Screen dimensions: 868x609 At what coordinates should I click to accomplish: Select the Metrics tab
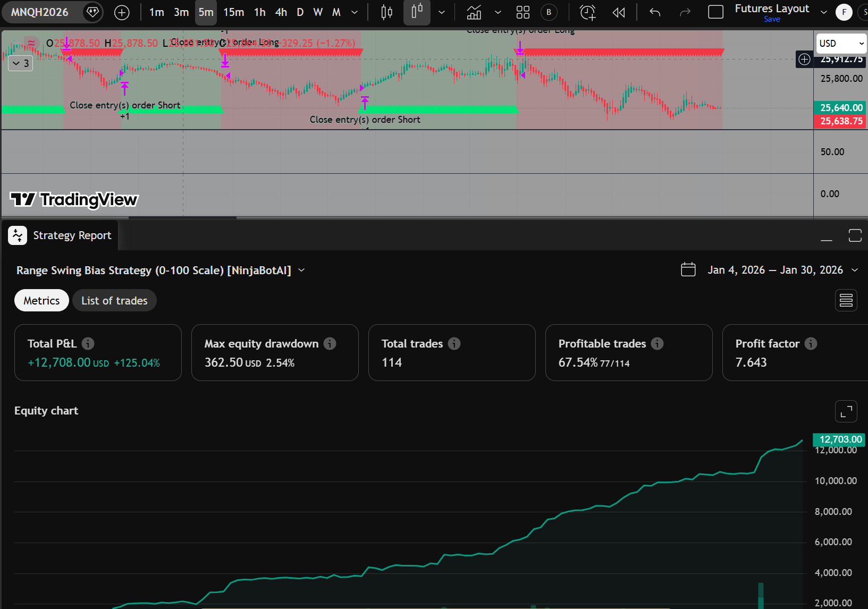click(x=41, y=301)
